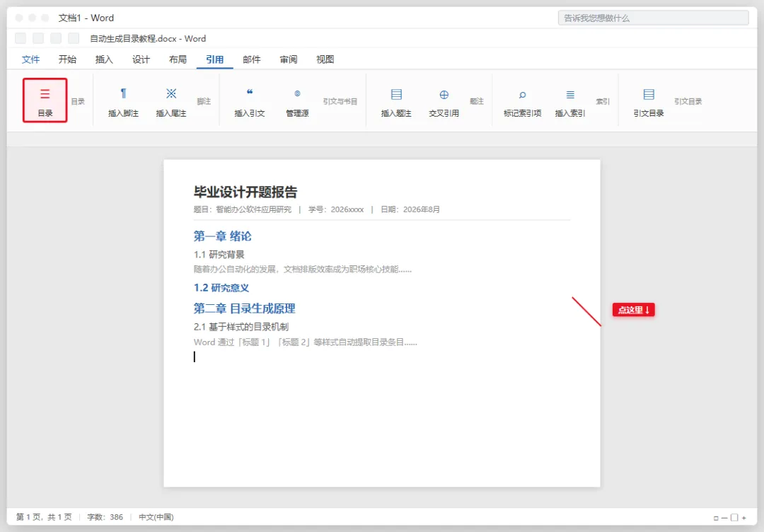Click the 索引 group label
This screenshot has width=764, height=532.
(x=603, y=101)
